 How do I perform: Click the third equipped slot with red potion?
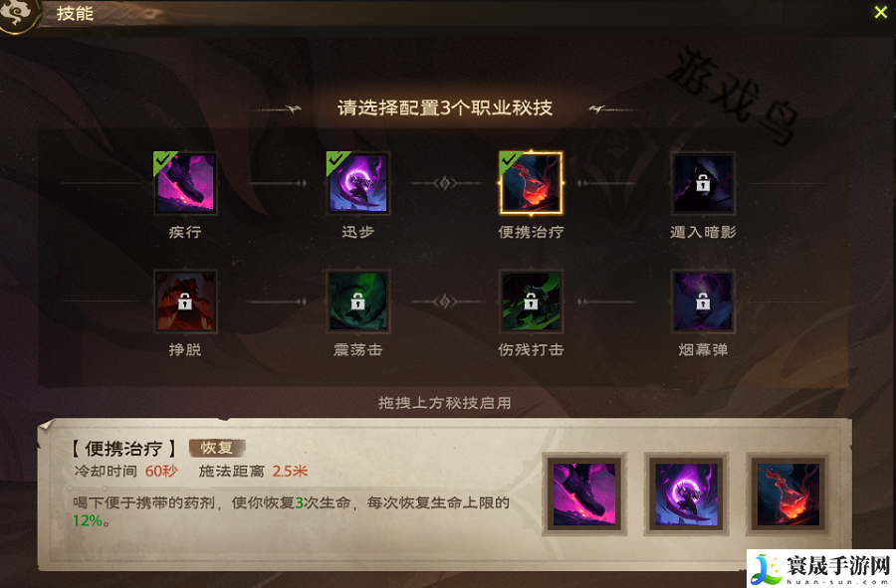tap(788, 494)
